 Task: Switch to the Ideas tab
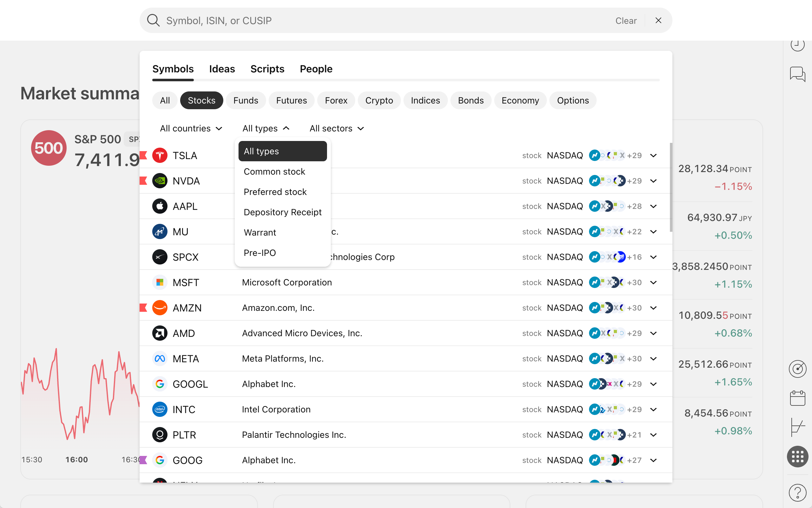click(222, 69)
